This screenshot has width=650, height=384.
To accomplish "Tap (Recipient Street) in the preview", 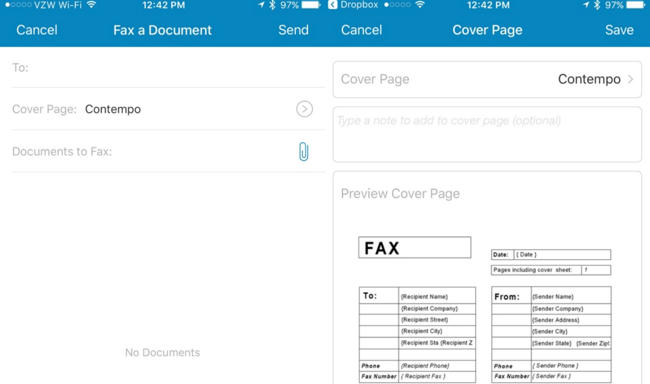I will click(x=424, y=320).
